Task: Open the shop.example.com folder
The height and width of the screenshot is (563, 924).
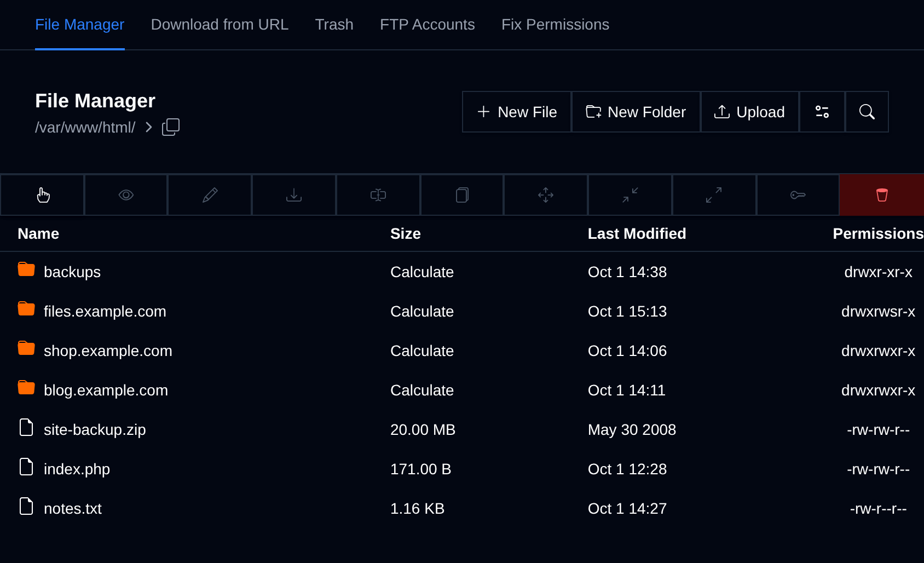Action: (x=108, y=351)
